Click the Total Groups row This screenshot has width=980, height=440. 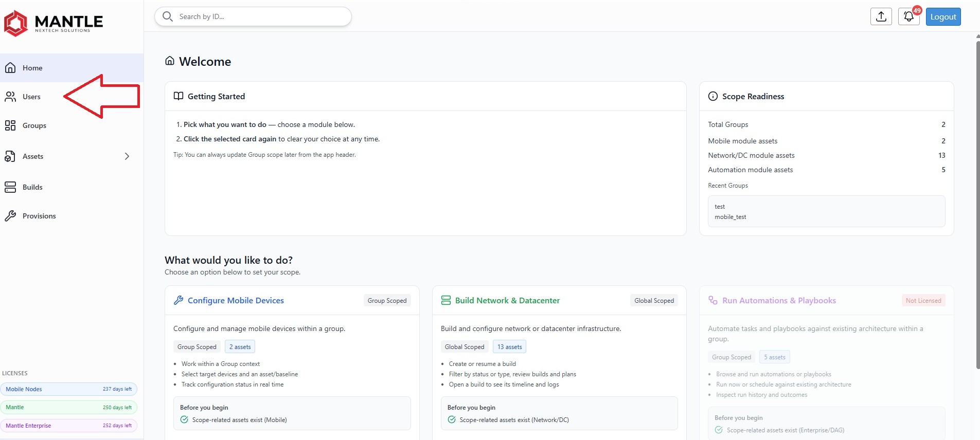click(x=826, y=124)
